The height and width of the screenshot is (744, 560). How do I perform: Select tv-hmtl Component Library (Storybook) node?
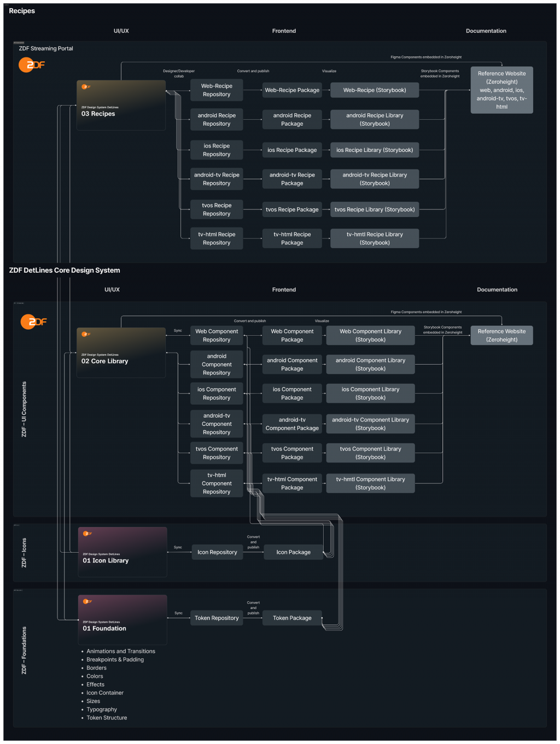click(370, 484)
